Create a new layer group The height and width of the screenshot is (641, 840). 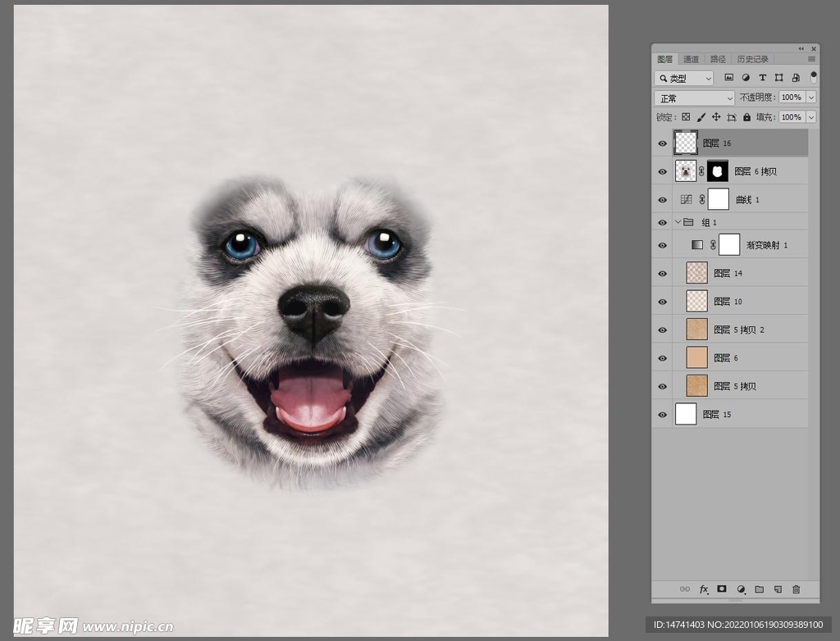tap(760, 589)
